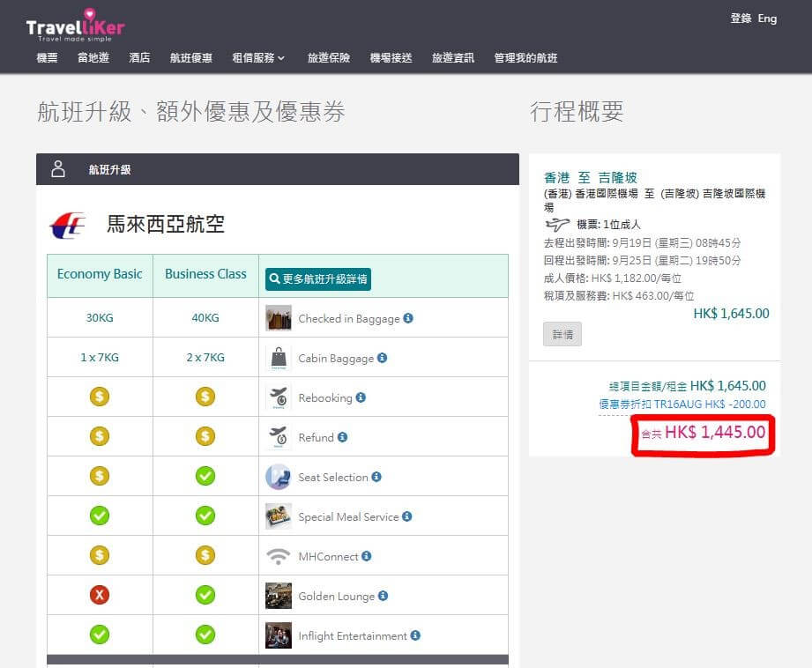
Task: Click the coupon discount TR16AUG line
Action: point(682,404)
